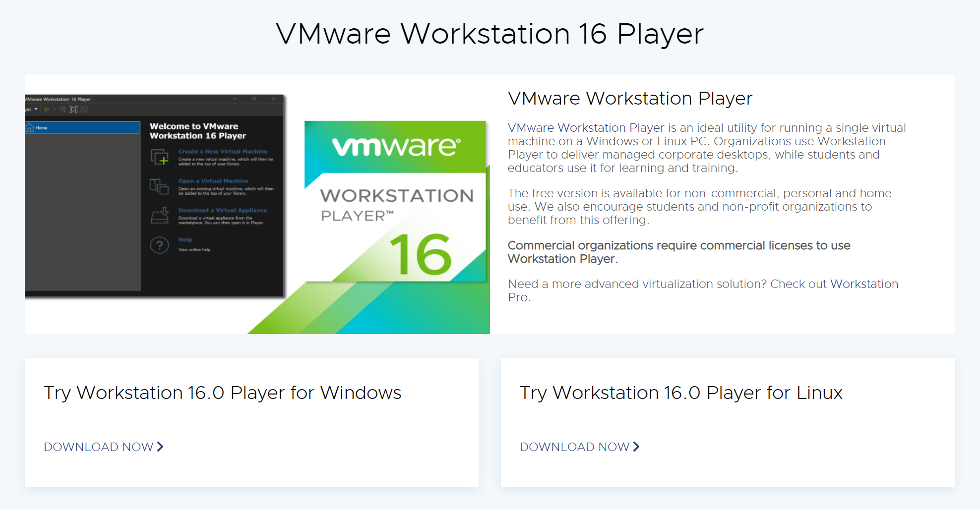
Task: Click the Help label in welcome panel
Action: click(185, 239)
